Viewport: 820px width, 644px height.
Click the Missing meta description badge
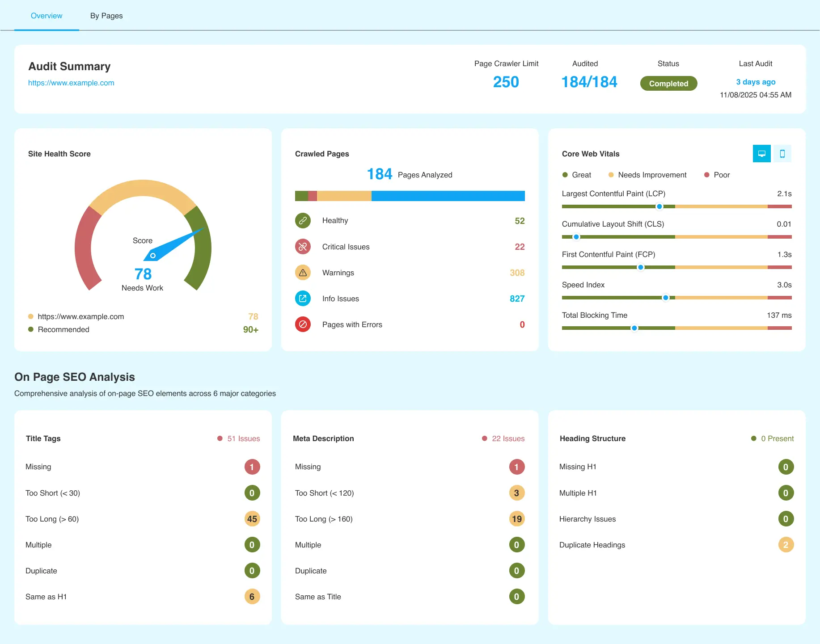(516, 467)
